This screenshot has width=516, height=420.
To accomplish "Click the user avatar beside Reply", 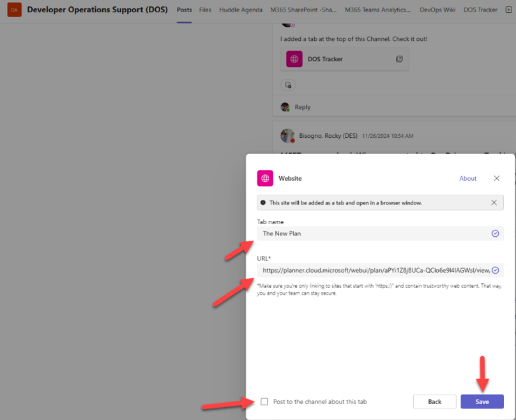I will point(285,107).
